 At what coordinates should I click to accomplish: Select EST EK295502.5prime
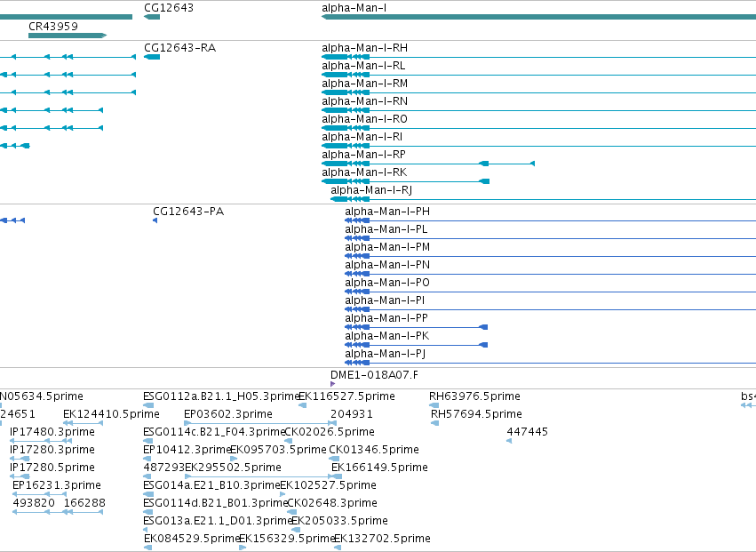[x=233, y=468]
